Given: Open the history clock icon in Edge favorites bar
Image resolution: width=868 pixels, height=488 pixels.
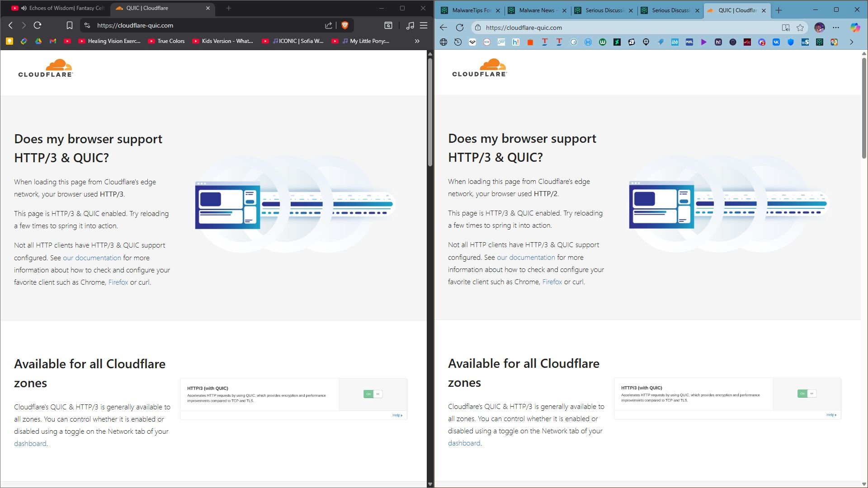Looking at the screenshot, I should (x=458, y=42).
